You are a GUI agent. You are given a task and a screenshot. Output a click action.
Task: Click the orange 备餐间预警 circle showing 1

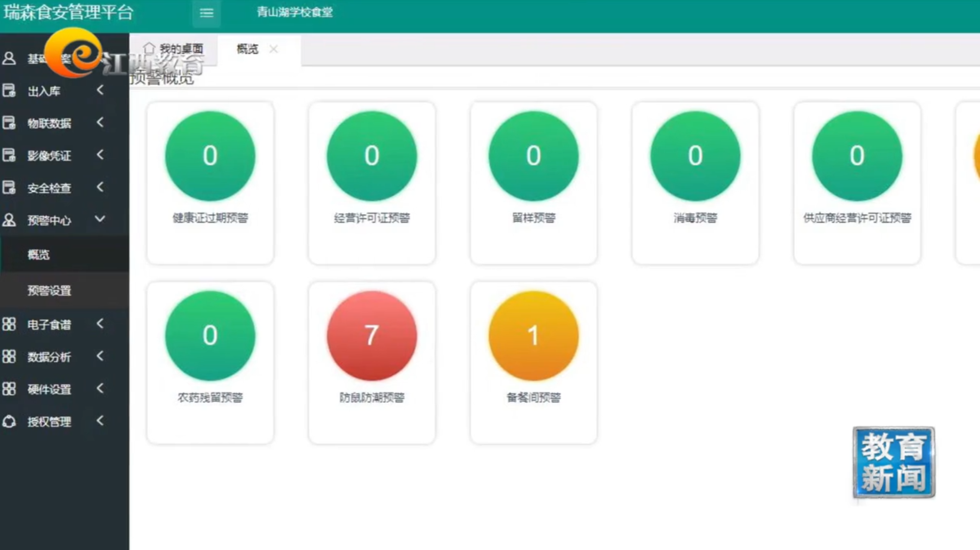click(x=533, y=336)
